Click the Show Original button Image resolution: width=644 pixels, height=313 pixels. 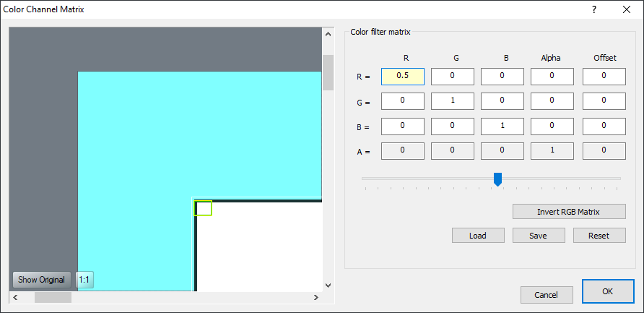click(41, 280)
